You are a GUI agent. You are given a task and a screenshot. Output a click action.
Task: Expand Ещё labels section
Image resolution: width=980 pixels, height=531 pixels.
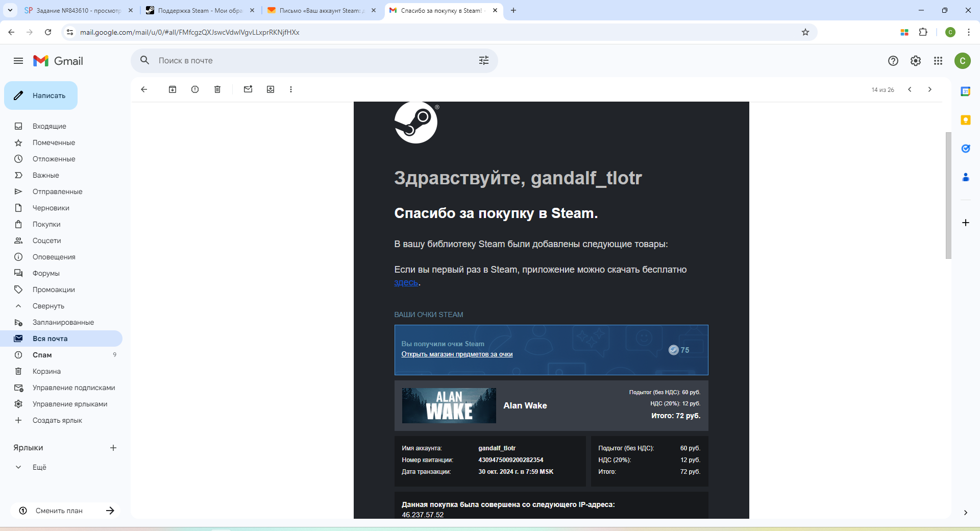39,467
